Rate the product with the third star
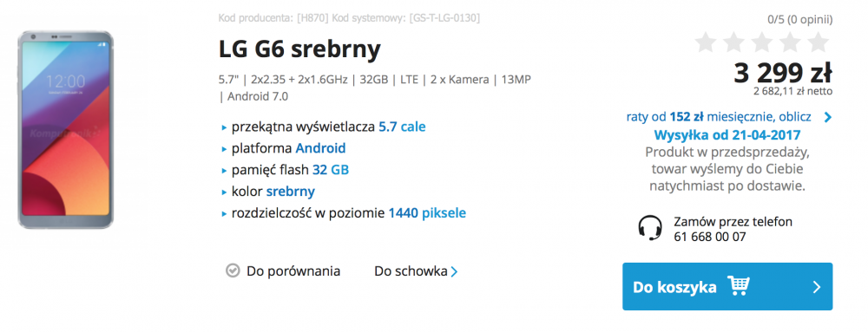The height and width of the screenshot is (332, 868). click(762, 42)
